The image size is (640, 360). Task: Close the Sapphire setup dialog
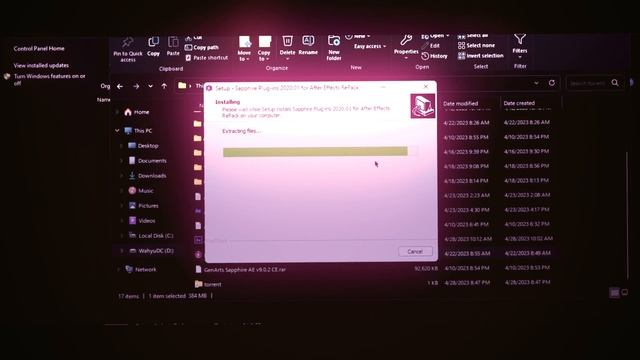[426, 87]
